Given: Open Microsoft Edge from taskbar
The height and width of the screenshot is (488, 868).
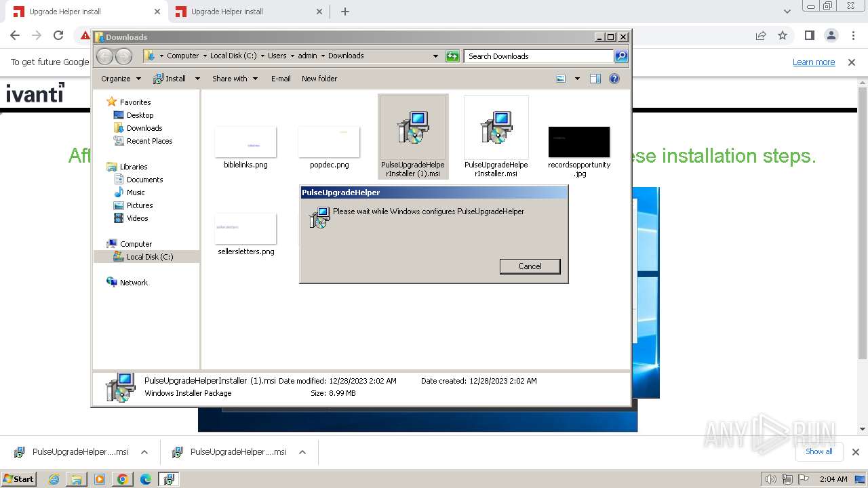Looking at the screenshot, I should [145, 479].
